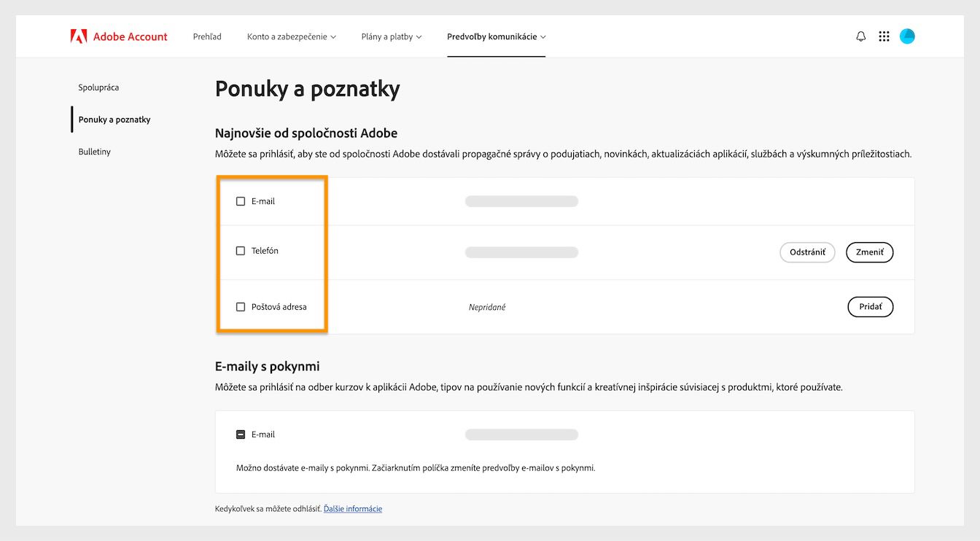Viewport: 980px width, 541px height.
Task: Open the apps grid icon
Action: tap(884, 36)
